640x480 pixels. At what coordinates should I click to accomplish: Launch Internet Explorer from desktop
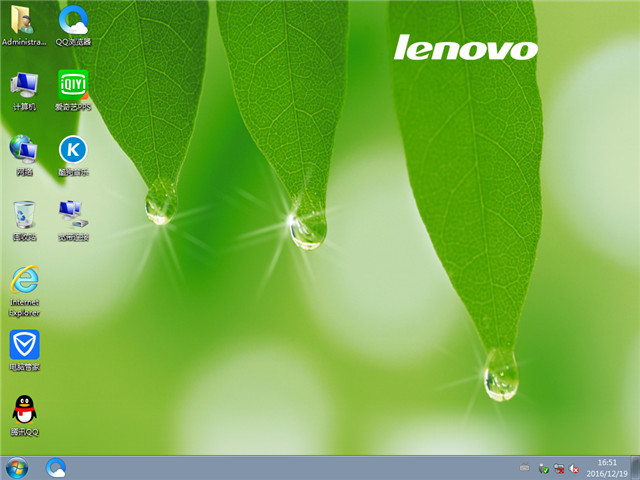pyautogui.click(x=24, y=281)
